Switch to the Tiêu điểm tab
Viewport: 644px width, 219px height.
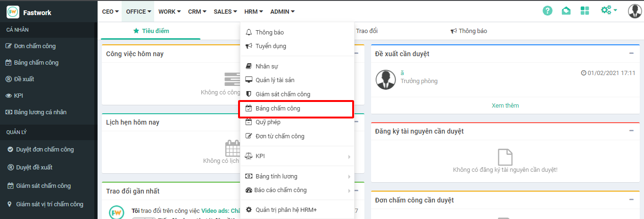coord(151,31)
